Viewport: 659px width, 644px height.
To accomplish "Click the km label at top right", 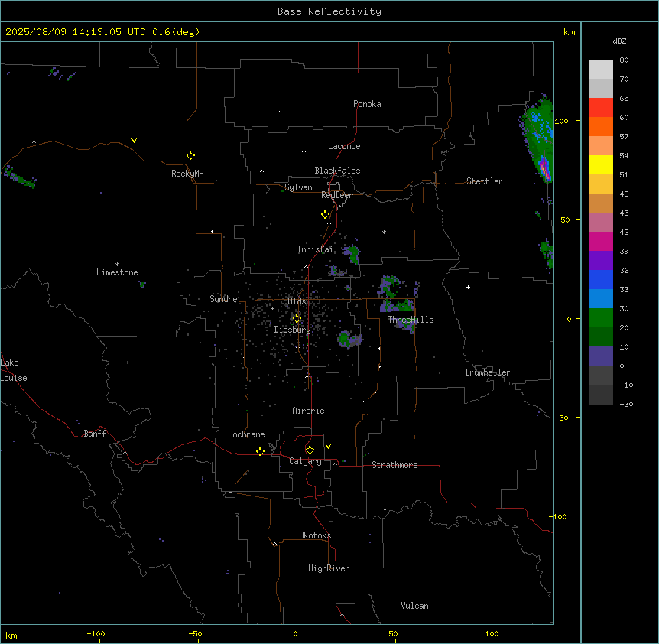I will coord(569,32).
